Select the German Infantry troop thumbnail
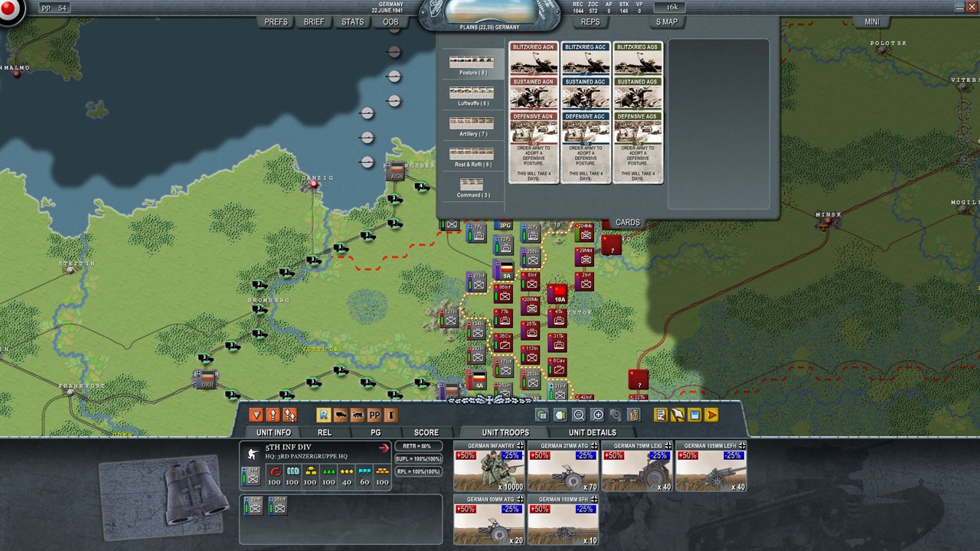The height and width of the screenshot is (551, 980). click(x=490, y=467)
